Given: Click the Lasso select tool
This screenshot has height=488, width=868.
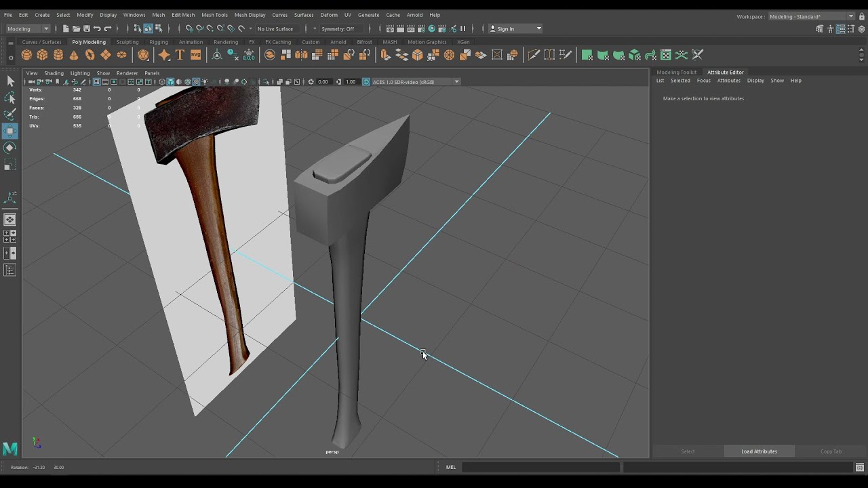Looking at the screenshot, I should point(10,98).
